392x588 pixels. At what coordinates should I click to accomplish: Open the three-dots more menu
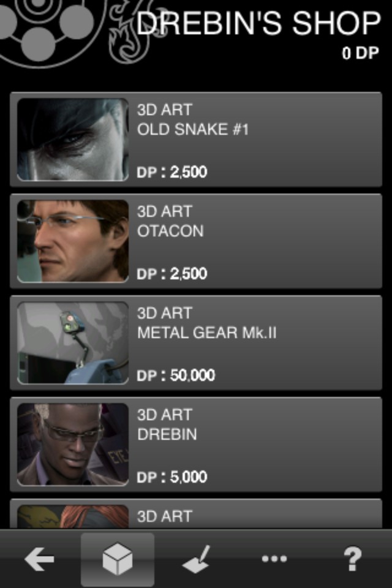[x=274, y=559]
